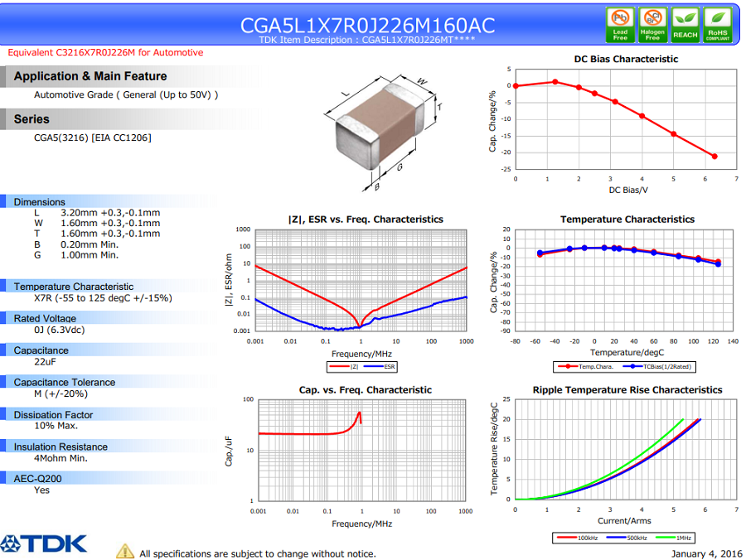Click the blue 500kHz legend entry

627,538
